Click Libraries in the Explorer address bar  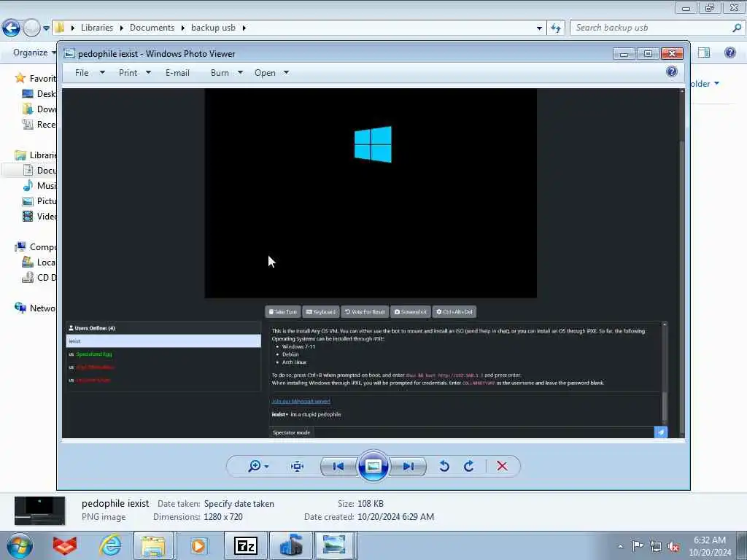coord(97,28)
